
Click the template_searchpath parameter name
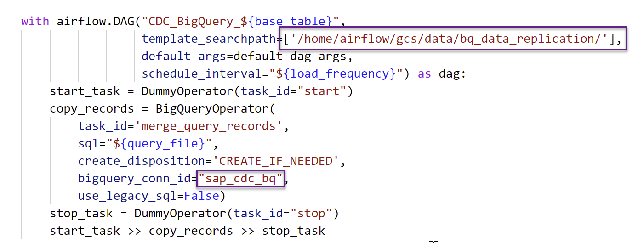(x=209, y=39)
